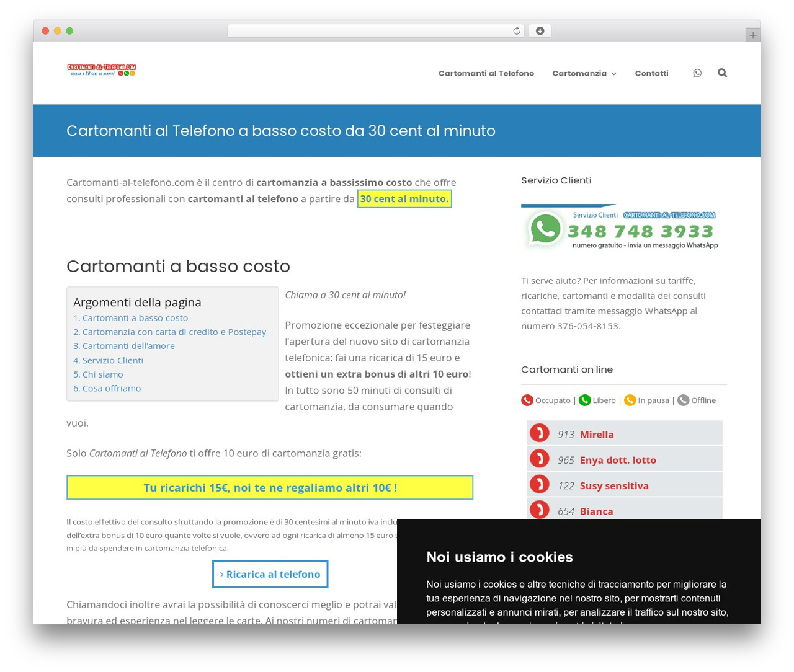The width and height of the screenshot is (794, 672).
Task: Open the Contatti menu item
Action: pyautogui.click(x=651, y=73)
